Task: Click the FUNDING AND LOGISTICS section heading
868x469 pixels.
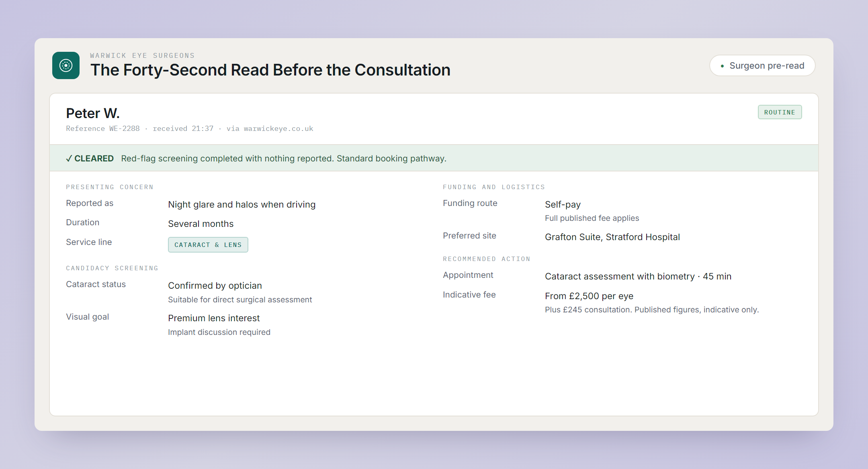Action: click(494, 187)
